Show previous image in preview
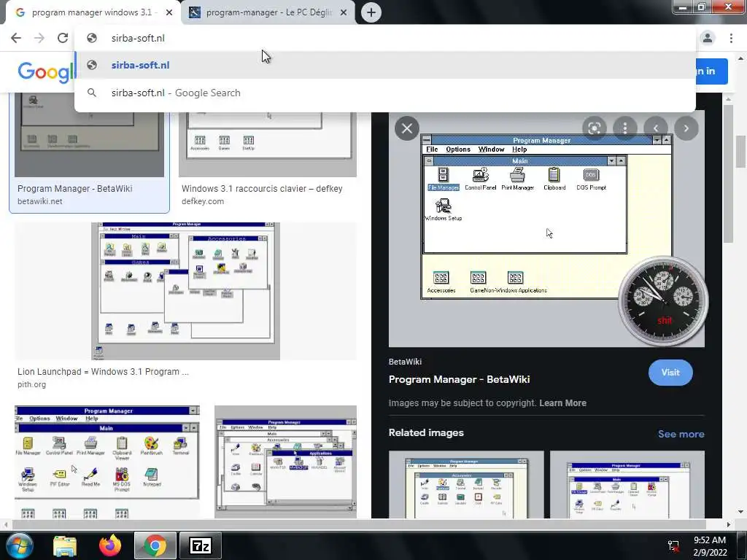The image size is (747, 560). 656,128
